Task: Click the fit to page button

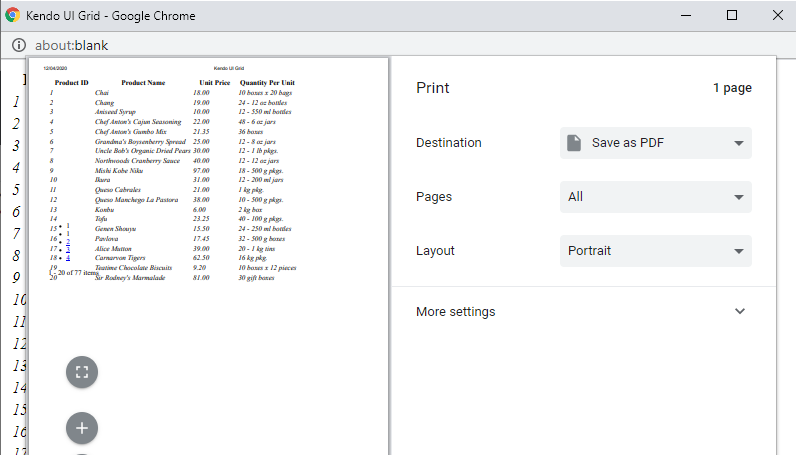Action: pos(82,372)
